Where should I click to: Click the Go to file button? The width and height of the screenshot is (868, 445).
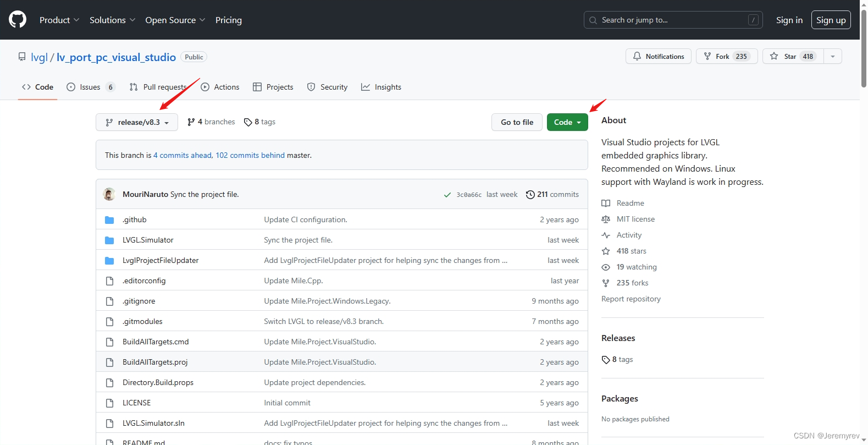pyautogui.click(x=517, y=122)
